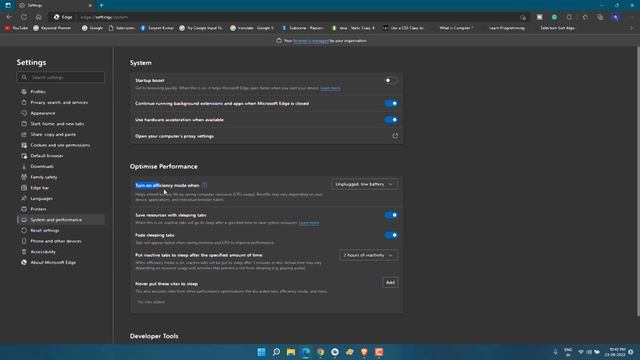Image resolution: width=640 pixels, height=360 pixels.
Task: Click the System and performance sidebar icon
Action: 24,220
